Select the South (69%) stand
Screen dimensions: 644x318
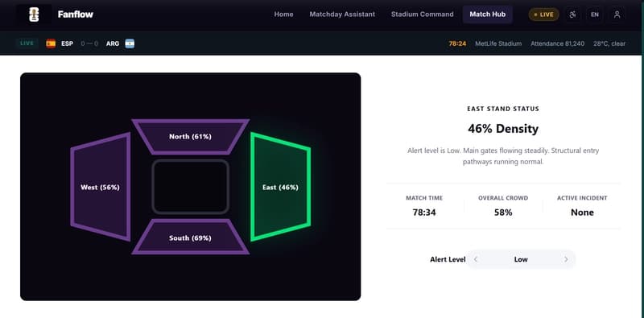(190, 237)
